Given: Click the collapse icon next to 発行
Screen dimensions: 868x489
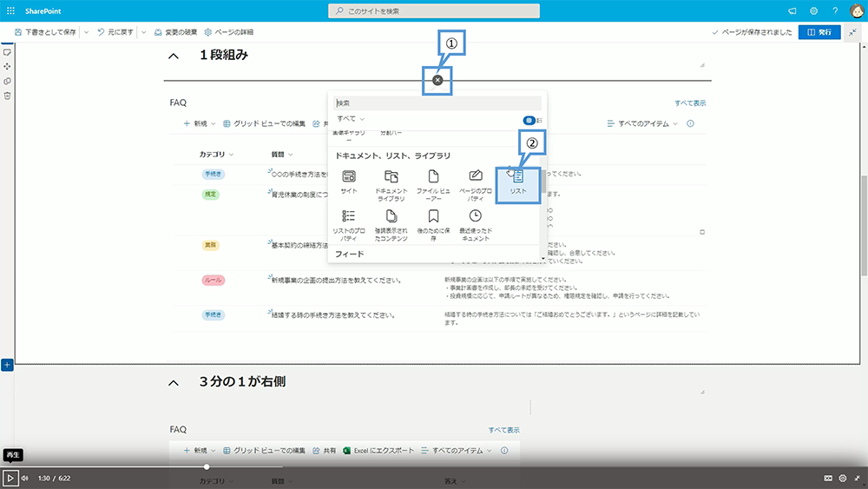Looking at the screenshot, I should 853,32.
